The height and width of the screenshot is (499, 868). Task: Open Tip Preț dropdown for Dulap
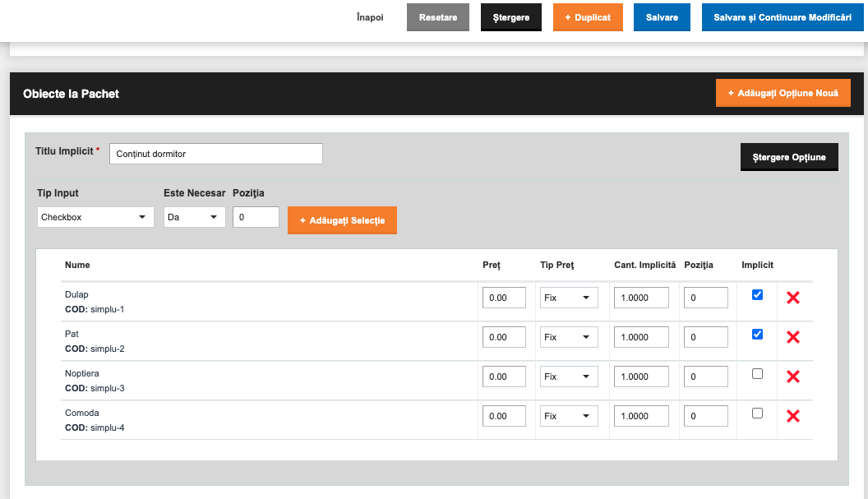point(569,298)
